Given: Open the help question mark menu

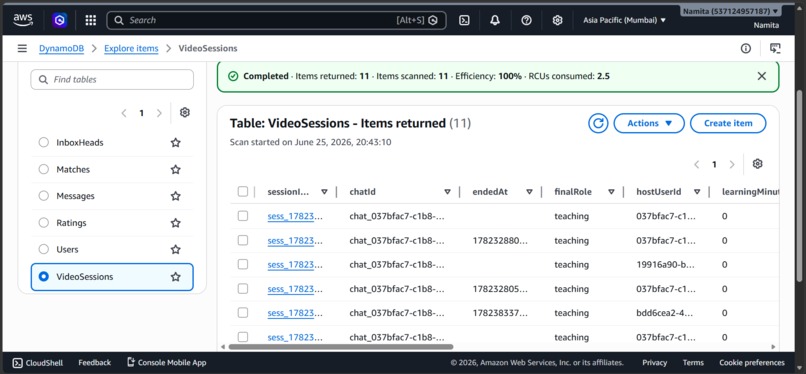Looking at the screenshot, I should tap(526, 20).
